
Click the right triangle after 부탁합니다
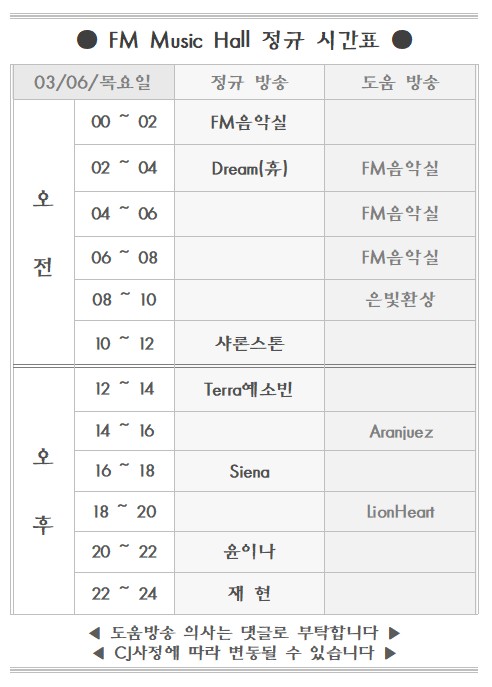pyautogui.click(x=394, y=633)
